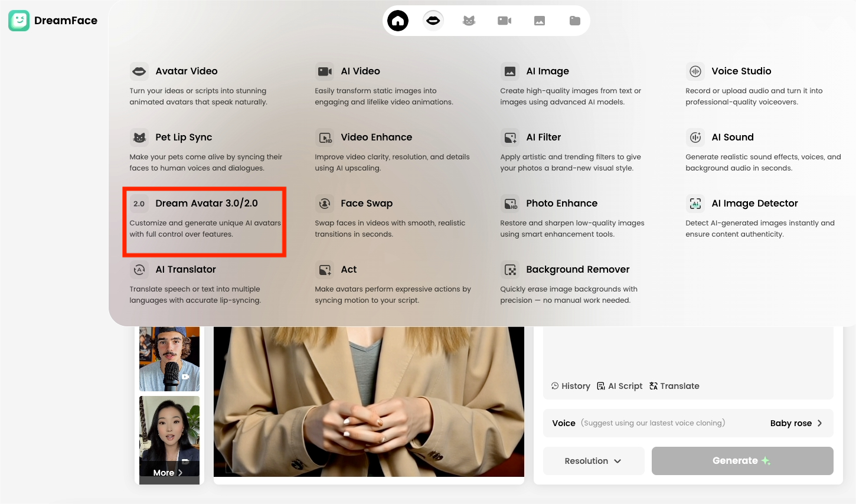Click the video camera icon in top bar
Viewport: 856px width, 504px height.
504,21
